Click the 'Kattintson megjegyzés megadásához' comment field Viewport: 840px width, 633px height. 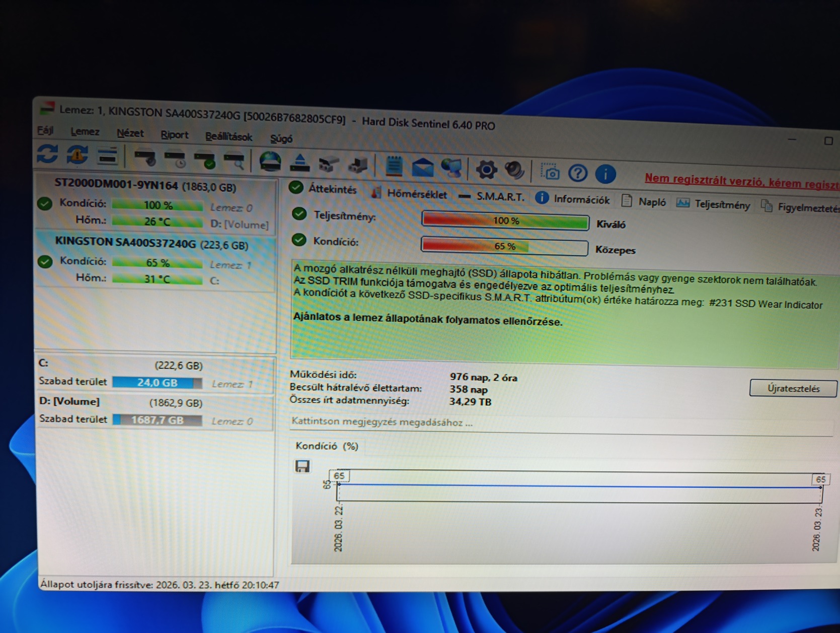point(561,424)
